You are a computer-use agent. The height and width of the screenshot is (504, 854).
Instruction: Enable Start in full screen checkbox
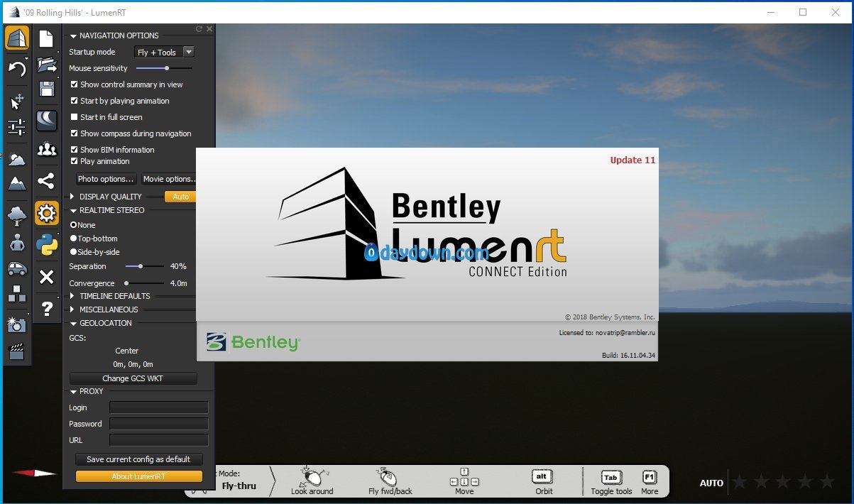click(x=75, y=117)
